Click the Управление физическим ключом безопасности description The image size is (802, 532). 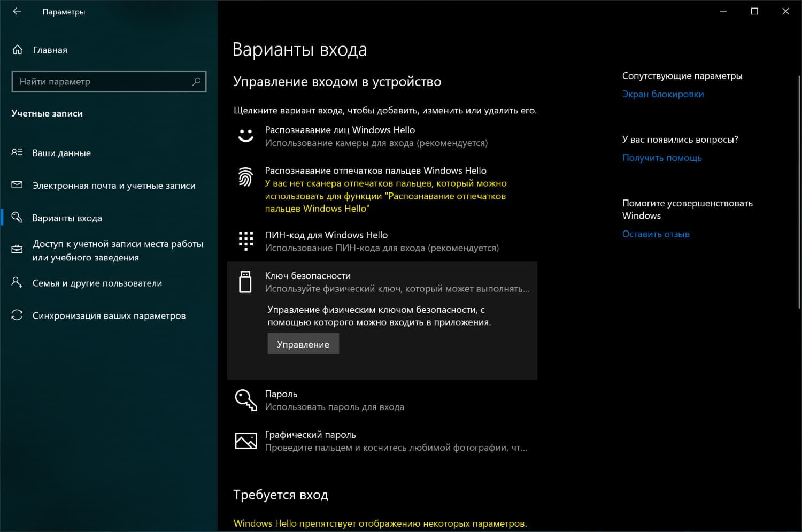click(379, 316)
